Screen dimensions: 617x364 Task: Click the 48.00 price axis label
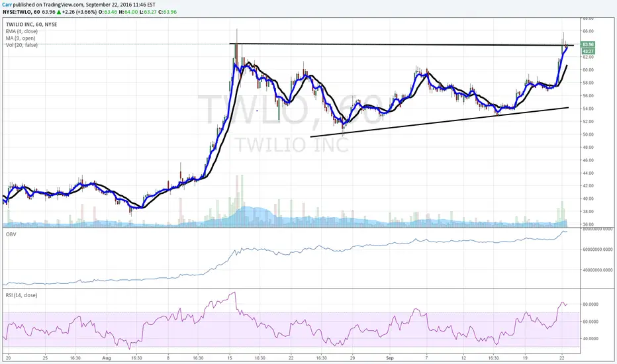588,147
